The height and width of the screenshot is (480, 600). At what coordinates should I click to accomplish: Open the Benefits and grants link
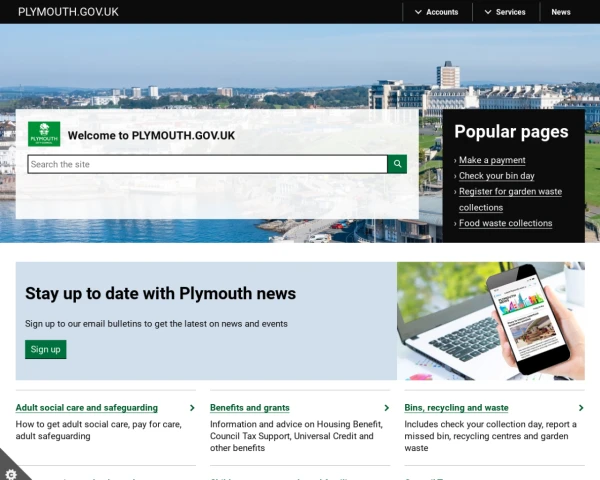tap(249, 408)
